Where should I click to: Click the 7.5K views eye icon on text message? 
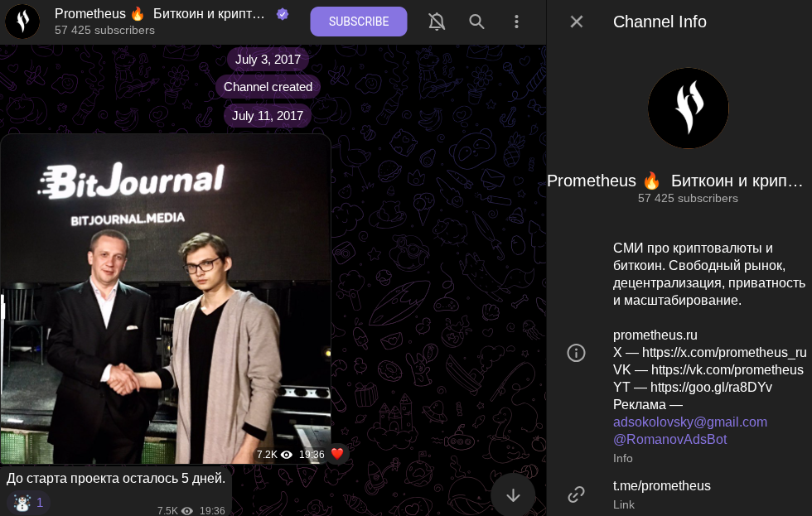point(187,511)
